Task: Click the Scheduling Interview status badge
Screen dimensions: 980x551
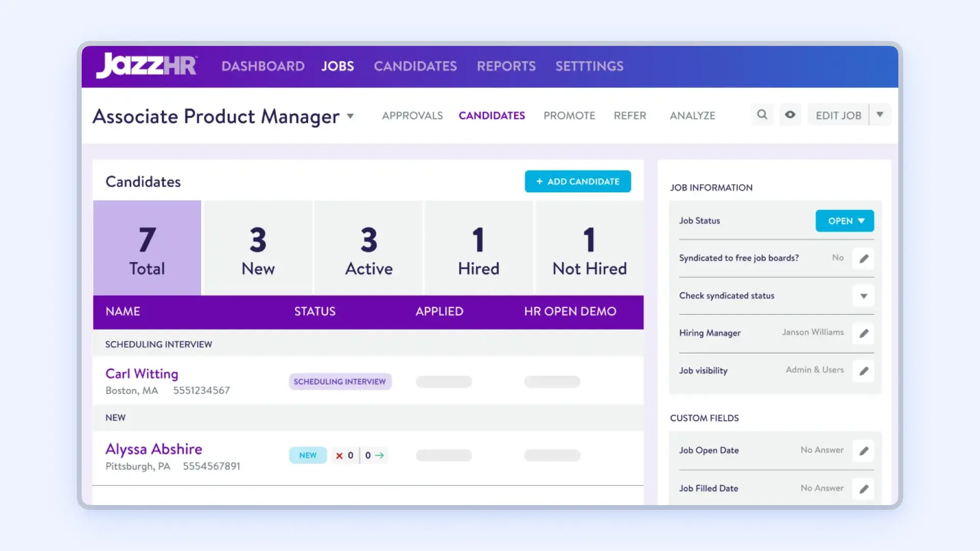Action: (339, 381)
